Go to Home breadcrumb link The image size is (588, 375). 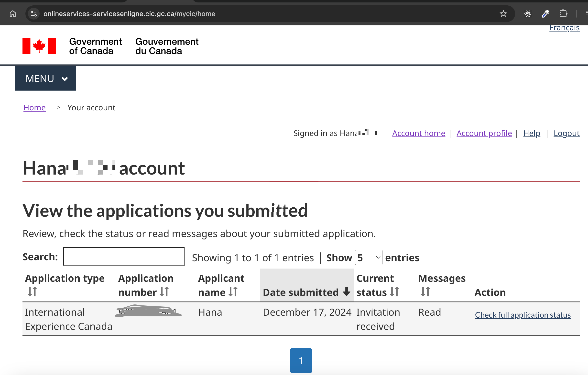click(34, 108)
